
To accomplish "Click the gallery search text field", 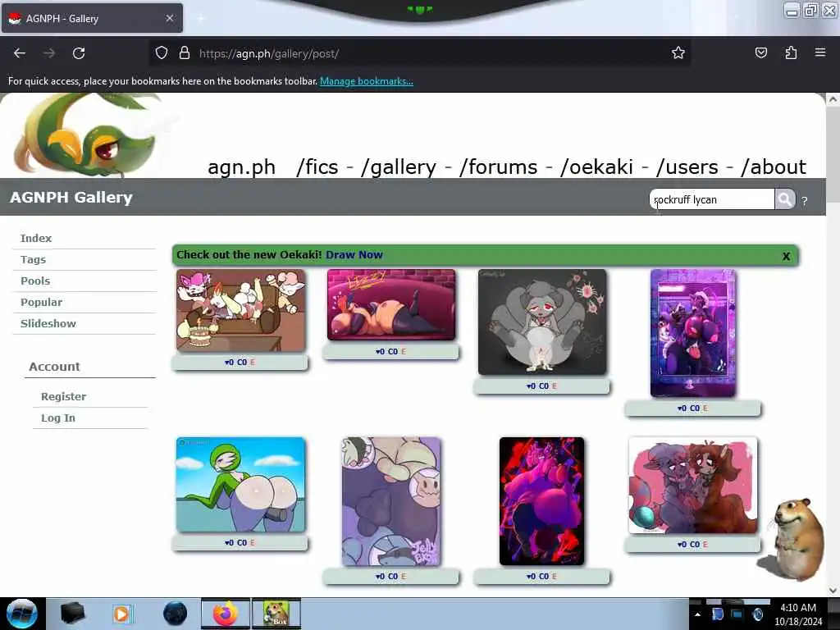I will [712, 199].
